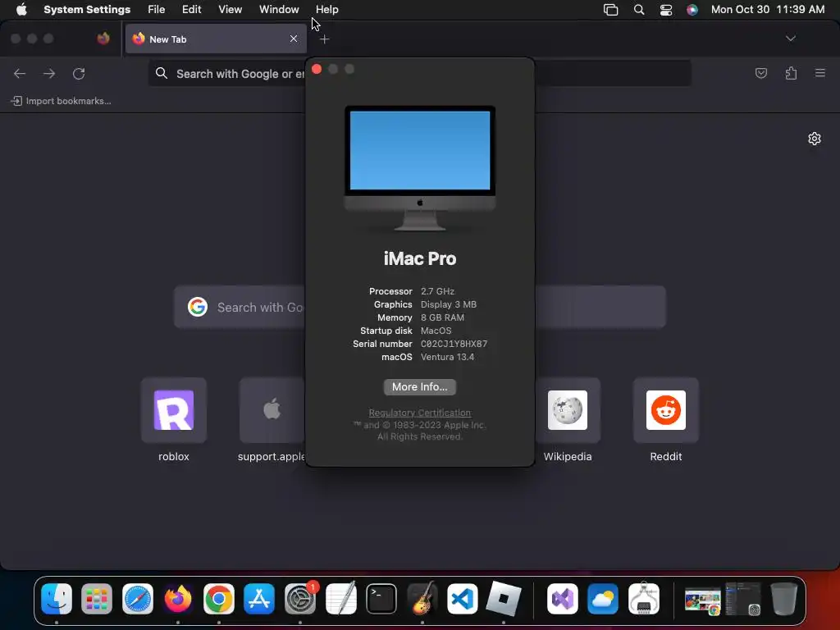This screenshot has height=630, width=840.
Task: Launch Siri from the menu bar
Action: click(692, 10)
